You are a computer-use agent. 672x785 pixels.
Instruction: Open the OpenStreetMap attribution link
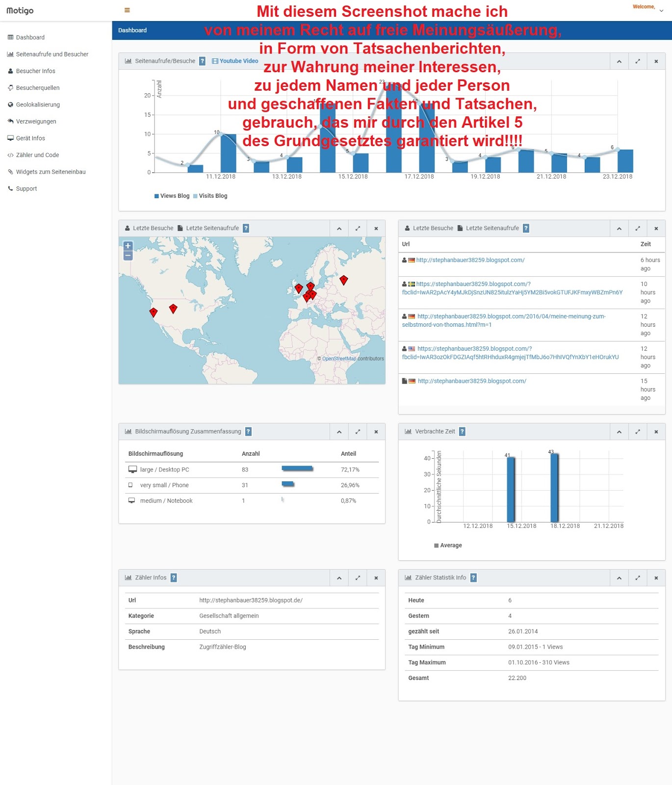coord(339,359)
